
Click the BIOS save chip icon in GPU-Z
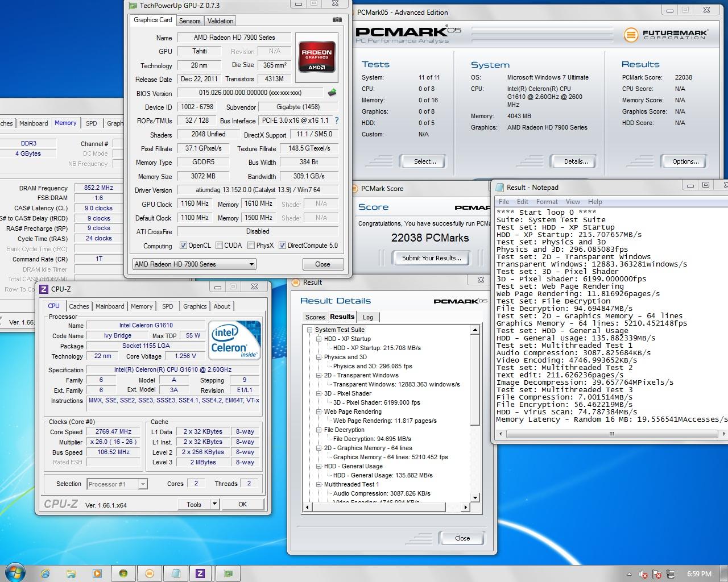point(332,92)
